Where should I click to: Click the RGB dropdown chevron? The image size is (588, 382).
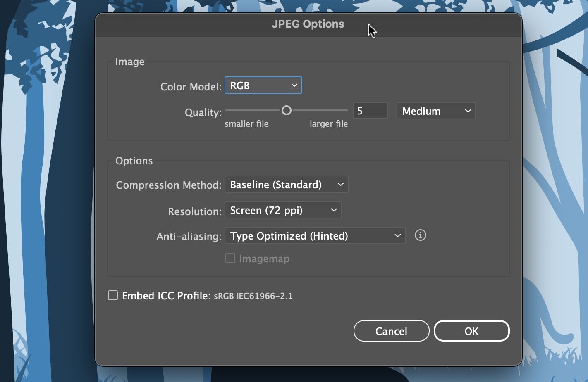(x=294, y=85)
